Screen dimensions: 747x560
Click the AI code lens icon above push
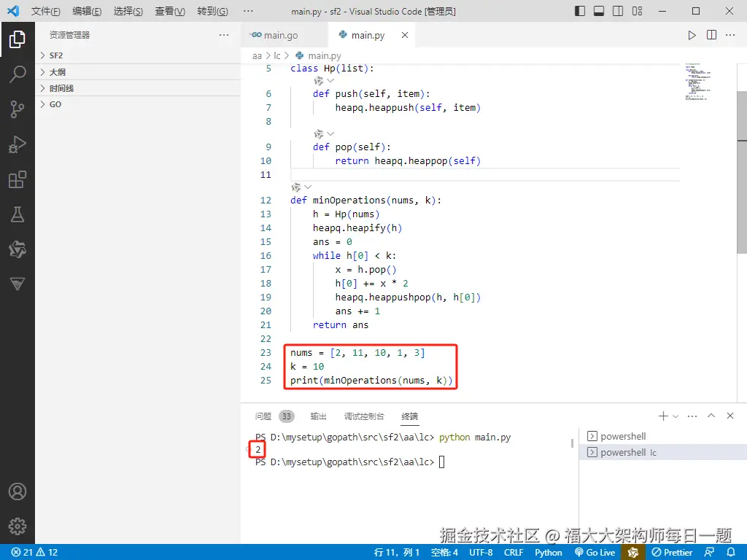(319, 81)
